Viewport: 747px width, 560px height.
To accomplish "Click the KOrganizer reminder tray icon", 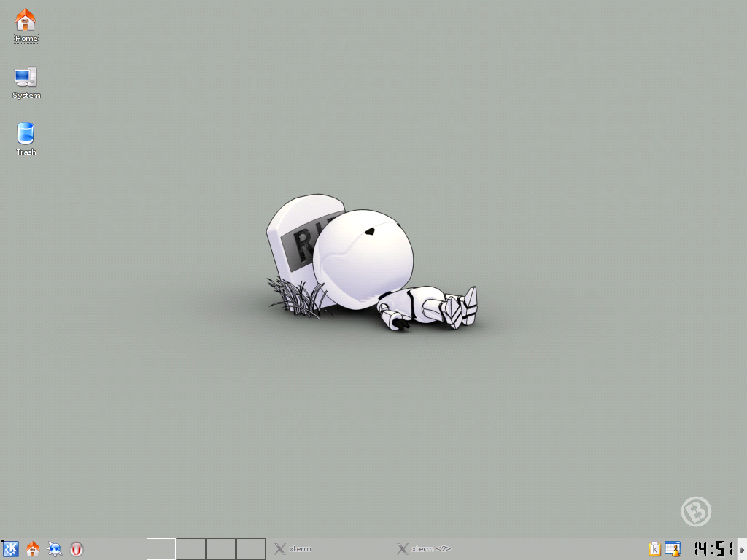I will coord(672,549).
